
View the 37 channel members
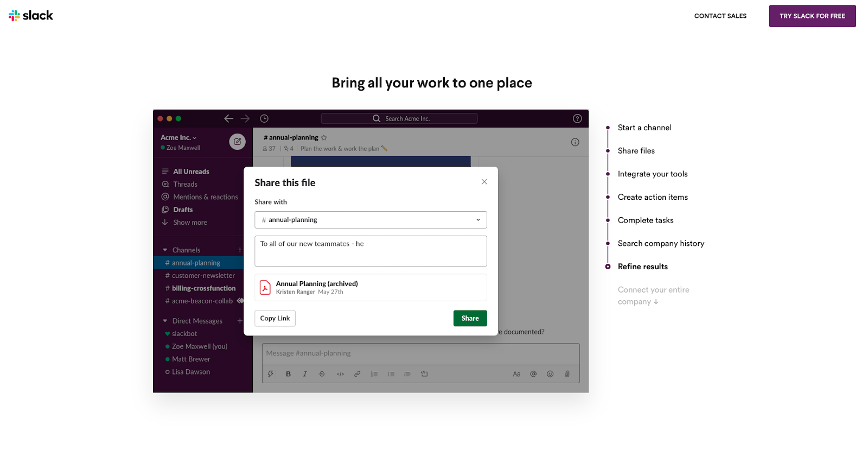[x=269, y=149]
